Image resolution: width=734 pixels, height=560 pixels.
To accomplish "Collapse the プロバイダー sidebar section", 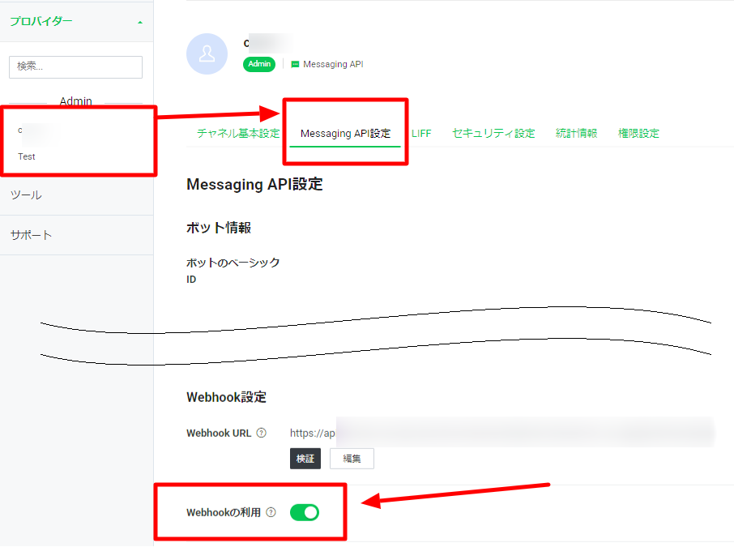I will coord(140,22).
